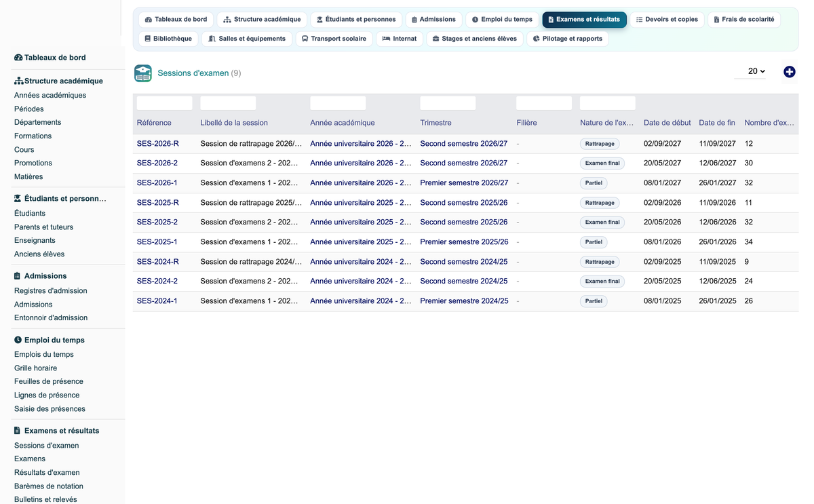Click the Libellé de la session filter field

click(x=228, y=103)
